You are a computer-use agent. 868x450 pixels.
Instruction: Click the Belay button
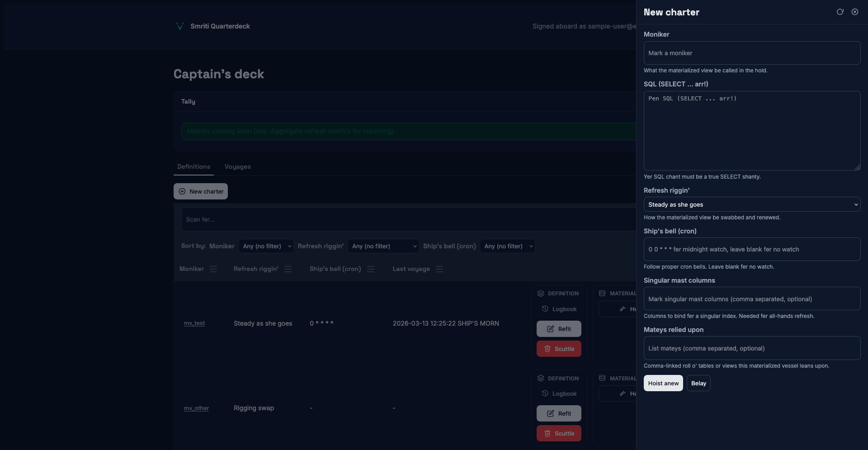(698, 383)
